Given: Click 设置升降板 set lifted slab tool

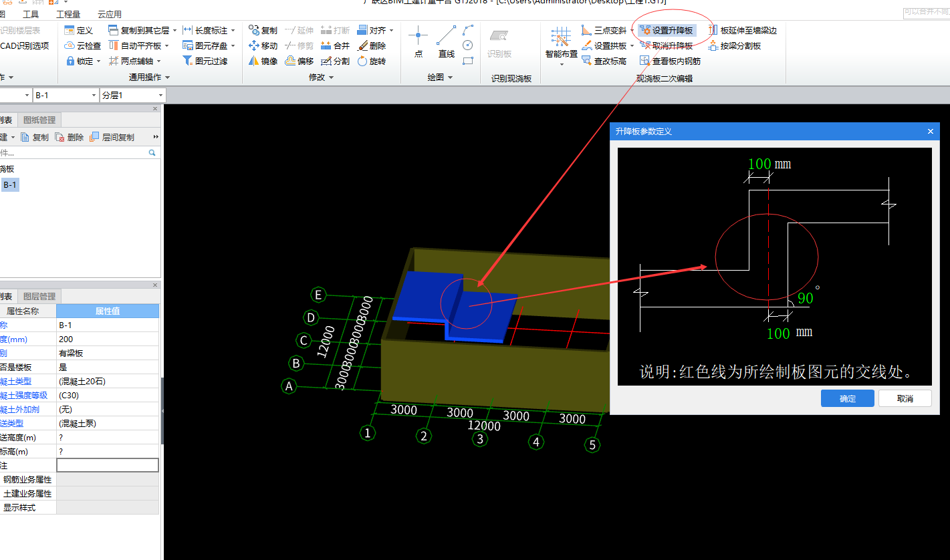Looking at the screenshot, I should click(667, 30).
